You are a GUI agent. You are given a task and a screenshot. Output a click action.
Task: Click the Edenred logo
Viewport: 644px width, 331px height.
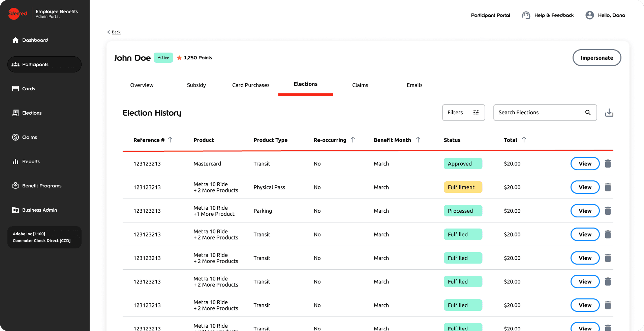tap(18, 13)
